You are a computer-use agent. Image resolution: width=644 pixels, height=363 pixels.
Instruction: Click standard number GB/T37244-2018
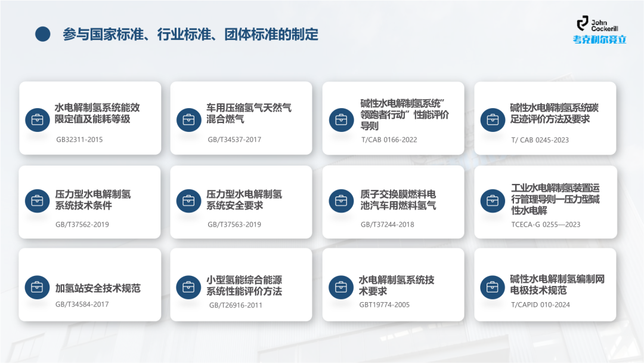tap(388, 224)
